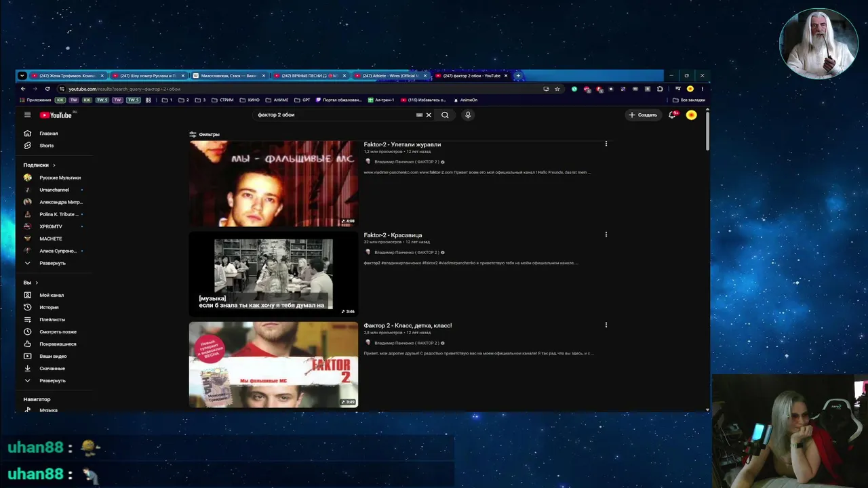
Task: Reload the page with the browser refresh icon
Action: coord(47,89)
